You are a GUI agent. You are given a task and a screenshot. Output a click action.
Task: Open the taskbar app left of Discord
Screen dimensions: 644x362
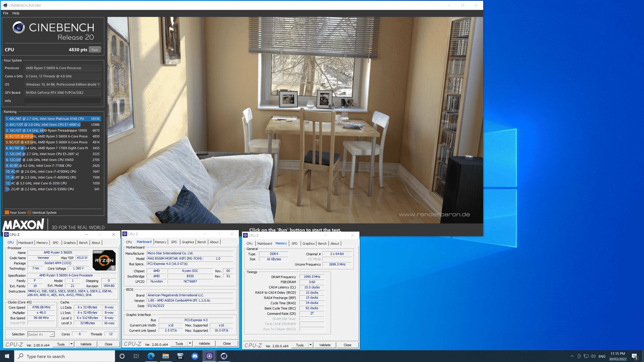tap(180, 356)
